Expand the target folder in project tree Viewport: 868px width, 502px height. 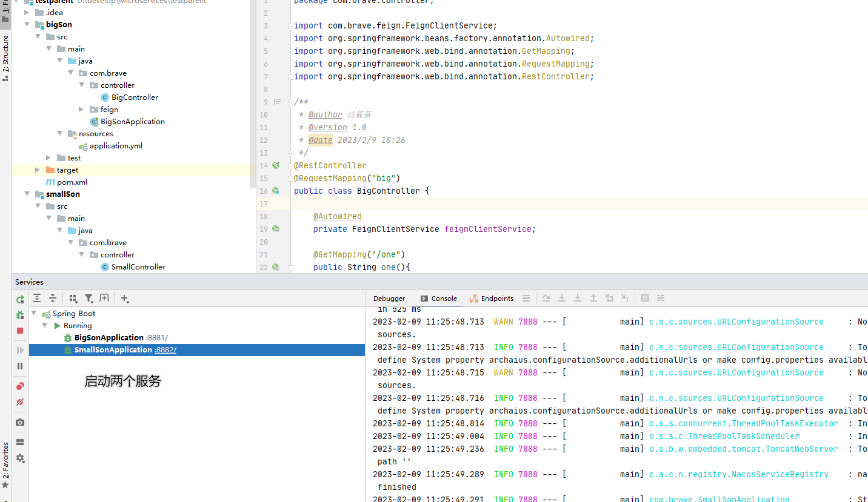pyautogui.click(x=38, y=170)
